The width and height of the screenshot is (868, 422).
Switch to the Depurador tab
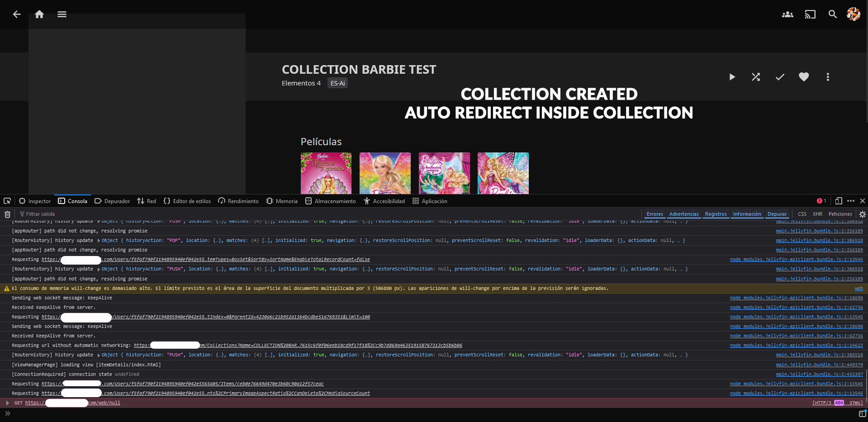click(112, 201)
